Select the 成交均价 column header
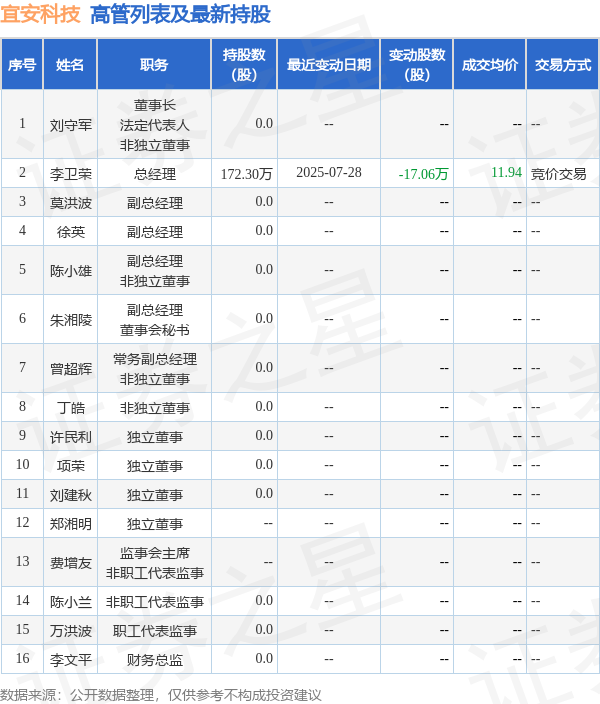600x704 pixels. (490, 65)
